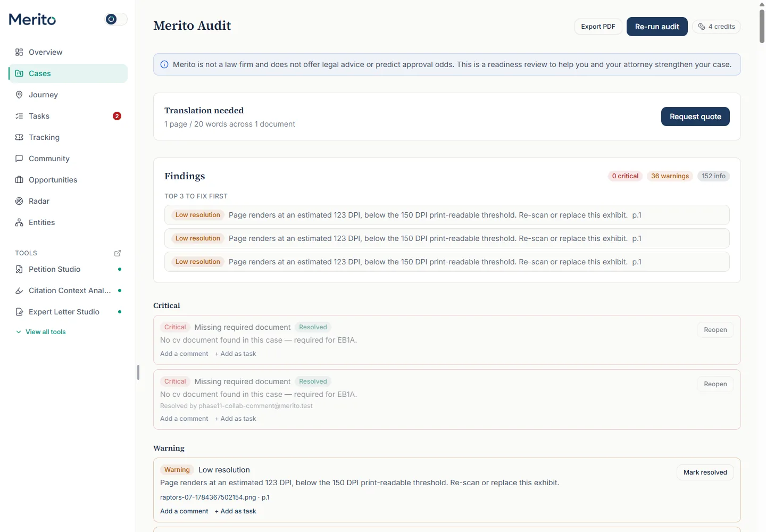Image resolution: width=766 pixels, height=532 pixels.
Task: Mark the Low resolution warning resolved
Action: [x=705, y=472]
